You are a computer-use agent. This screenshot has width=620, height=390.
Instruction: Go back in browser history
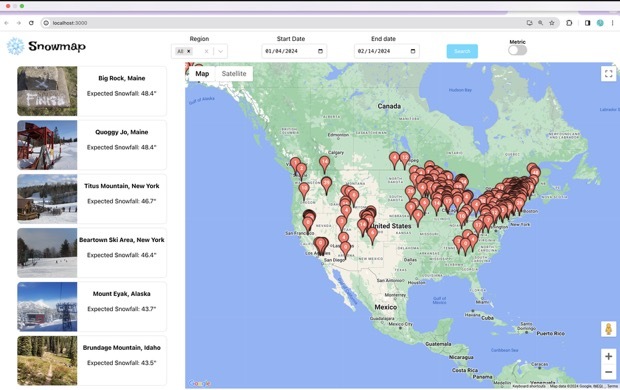[x=6, y=23]
